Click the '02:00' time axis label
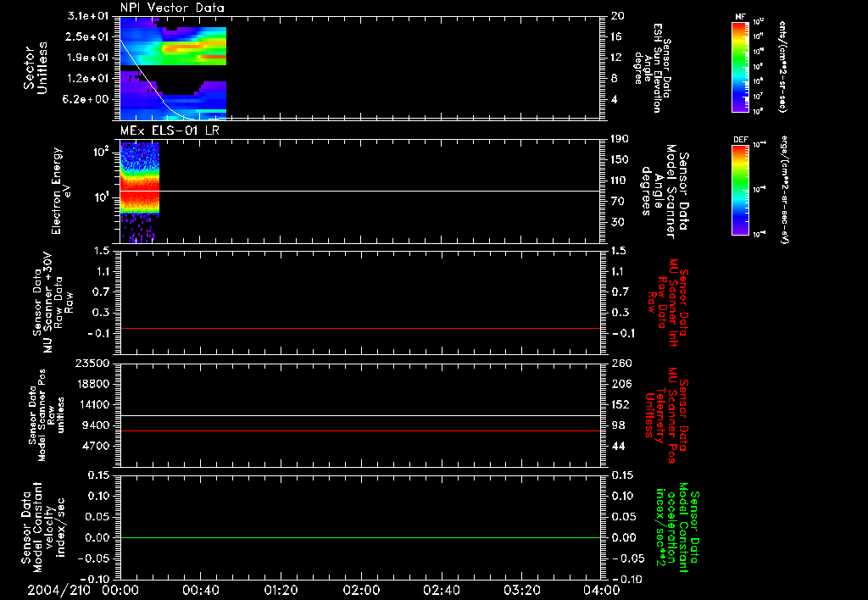This screenshot has width=868, height=600. pos(361,590)
